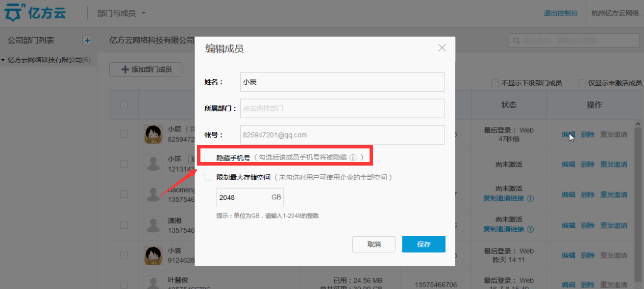
Task: Click the info icon next to 隐藏手机号
Action: (353, 158)
